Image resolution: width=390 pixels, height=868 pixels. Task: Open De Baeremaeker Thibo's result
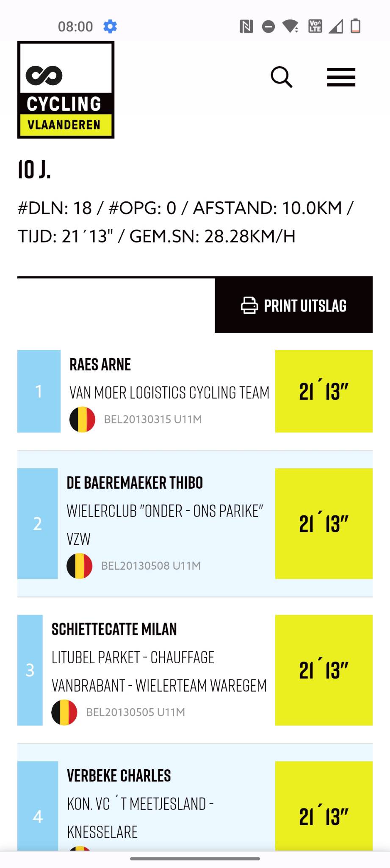pyautogui.click(x=135, y=483)
